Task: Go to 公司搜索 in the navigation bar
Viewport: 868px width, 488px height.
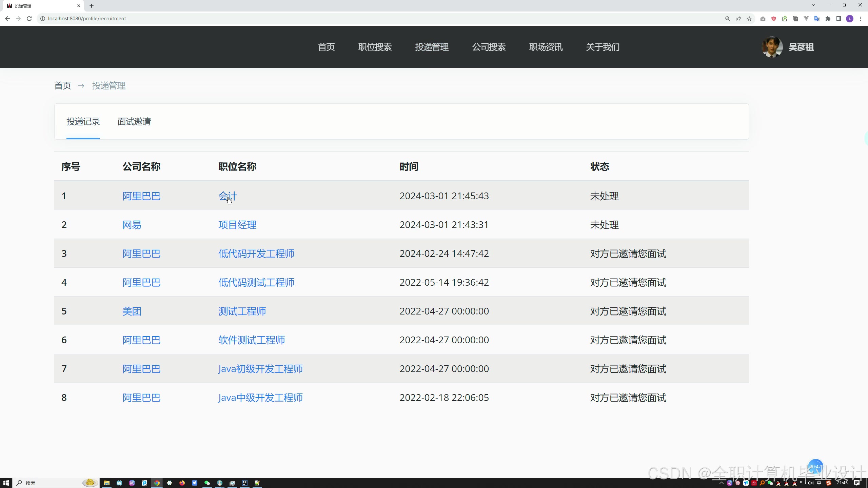Action: (x=489, y=47)
